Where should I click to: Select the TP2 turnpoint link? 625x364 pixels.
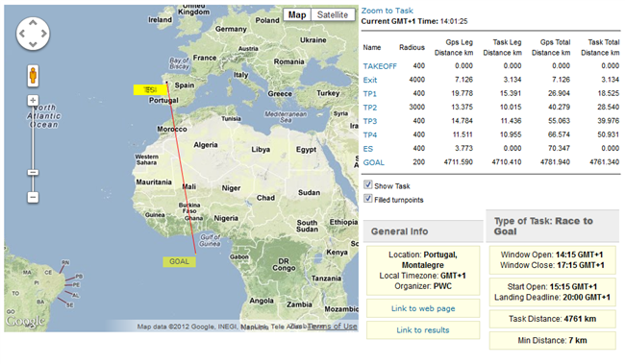[370, 108]
